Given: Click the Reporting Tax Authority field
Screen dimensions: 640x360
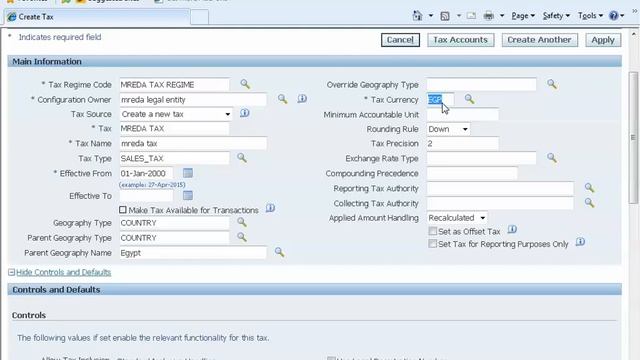Looking at the screenshot, I should [500, 189].
